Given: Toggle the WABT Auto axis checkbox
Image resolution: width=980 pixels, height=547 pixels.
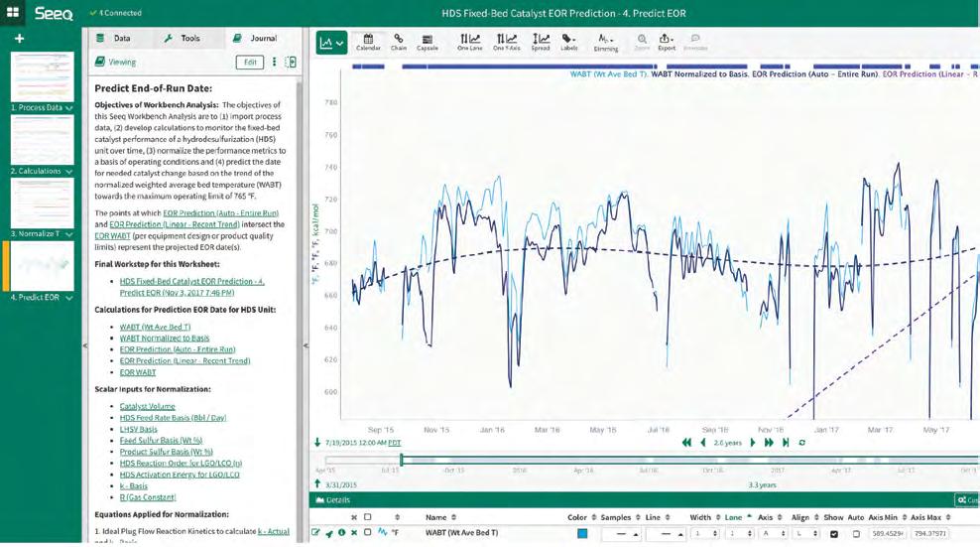Looking at the screenshot, I should (856, 534).
